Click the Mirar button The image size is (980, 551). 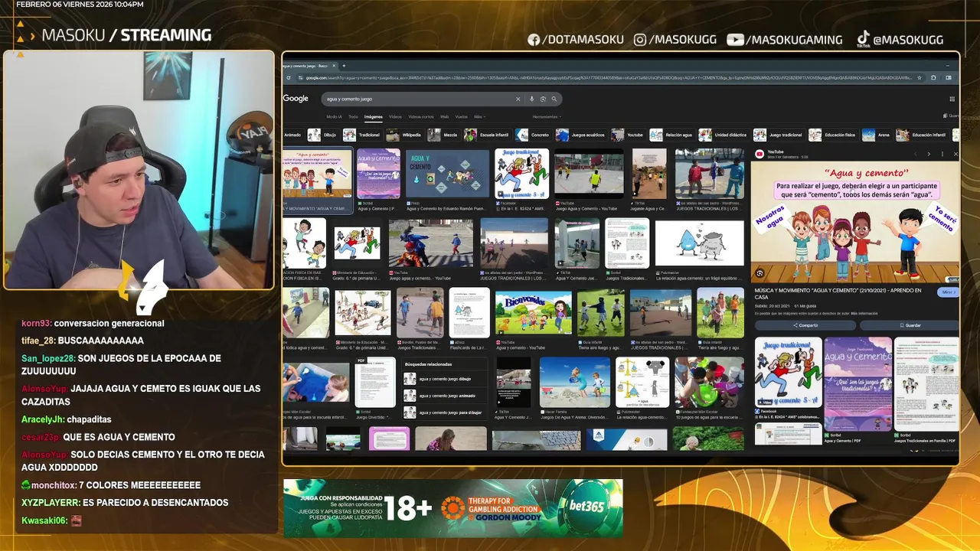(x=948, y=292)
